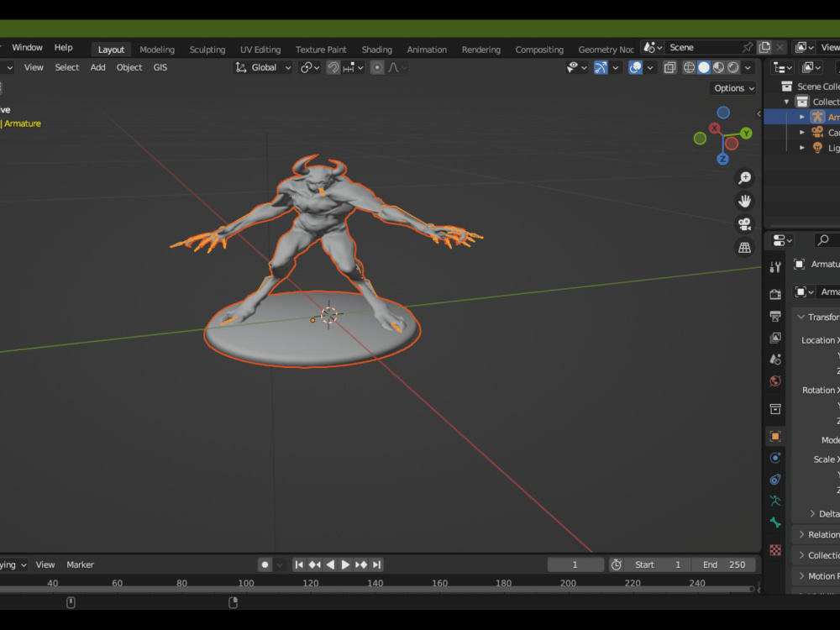Click the zoom magnifier viewport button
This screenshot has width=840, height=630.
click(744, 178)
